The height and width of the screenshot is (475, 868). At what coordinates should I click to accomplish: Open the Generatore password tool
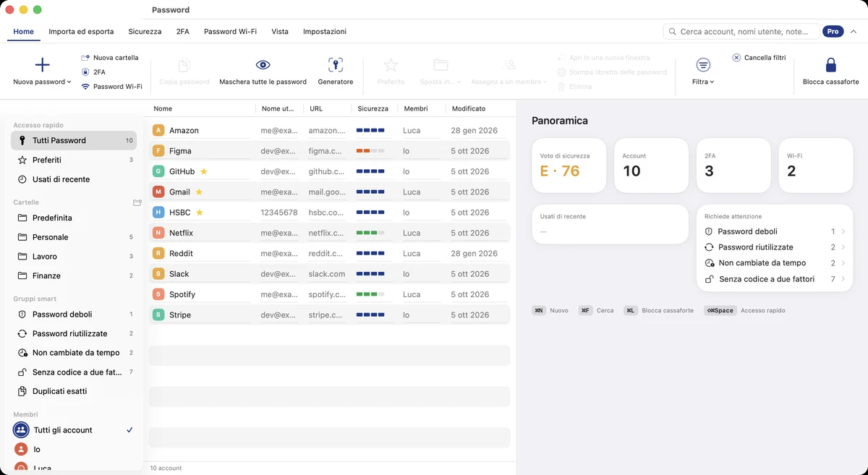(x=336, y=72)
